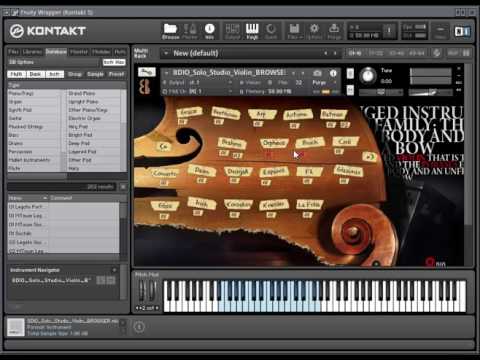
Task: Select '01 Sustain' in the results list
Action: (x=63, y=233)
